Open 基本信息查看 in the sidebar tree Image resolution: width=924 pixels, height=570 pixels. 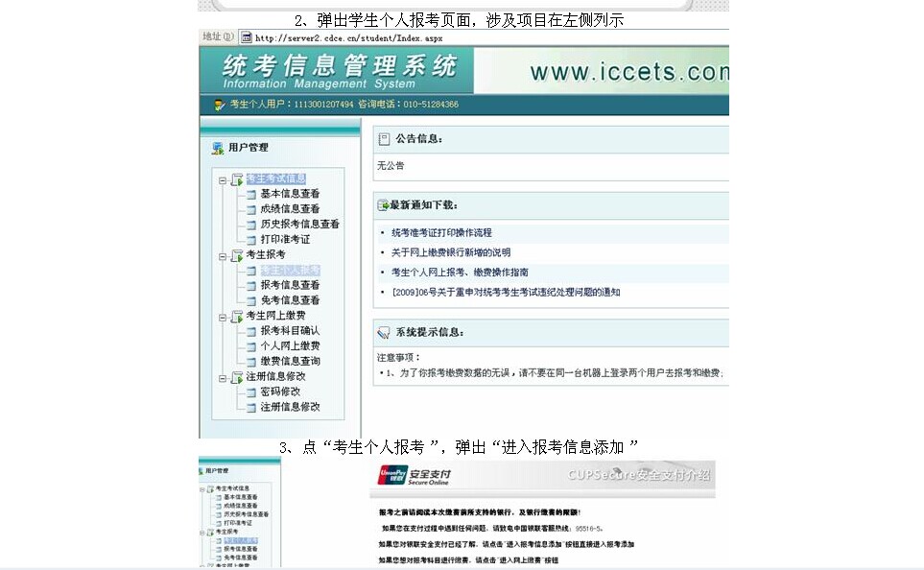[290, 194]
